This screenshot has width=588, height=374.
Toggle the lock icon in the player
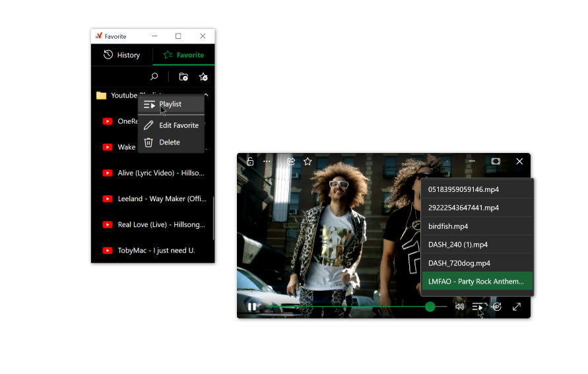click(250, 162)
